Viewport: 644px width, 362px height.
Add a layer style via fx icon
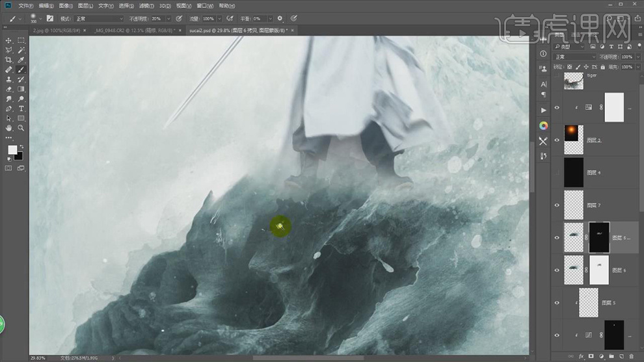point(581,356)
